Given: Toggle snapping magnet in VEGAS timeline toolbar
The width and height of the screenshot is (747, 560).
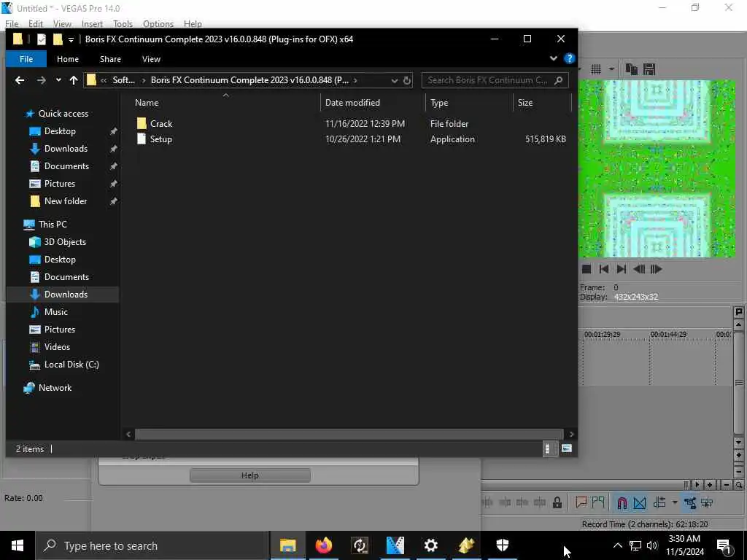Looking at the screenshot, I should [622, 503].
